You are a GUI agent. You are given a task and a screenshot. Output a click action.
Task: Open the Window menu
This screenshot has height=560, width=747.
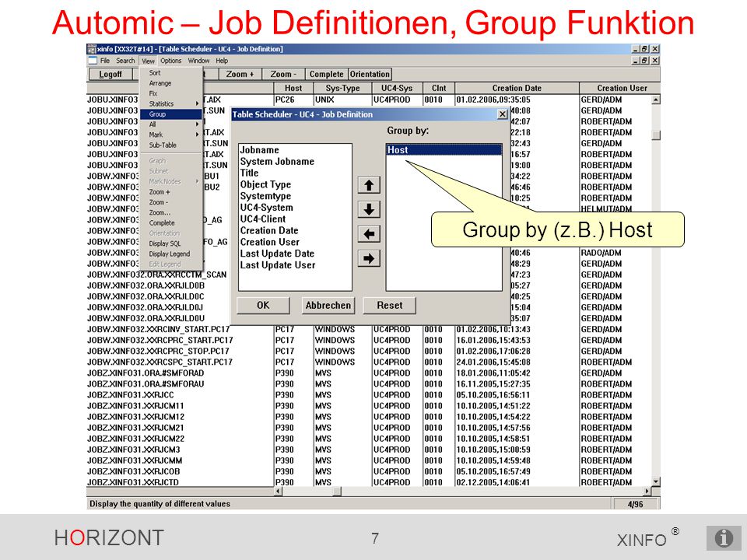point(198,61)
